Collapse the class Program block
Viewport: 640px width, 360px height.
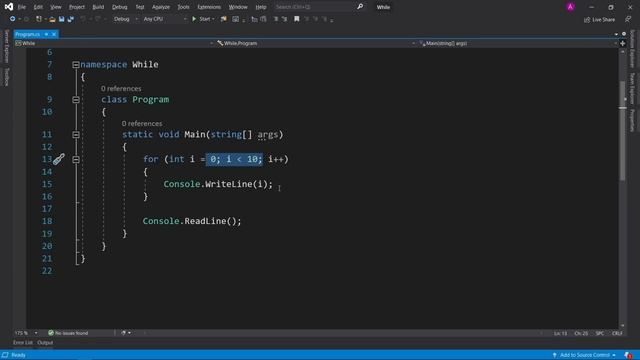pyautogui.click(x=76, y=100)
